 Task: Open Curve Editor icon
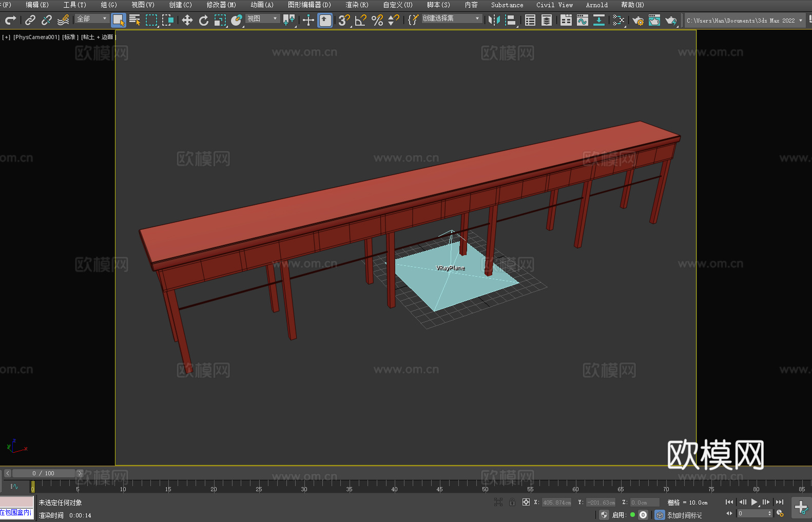pyautogui.click(x=583, y=20)
